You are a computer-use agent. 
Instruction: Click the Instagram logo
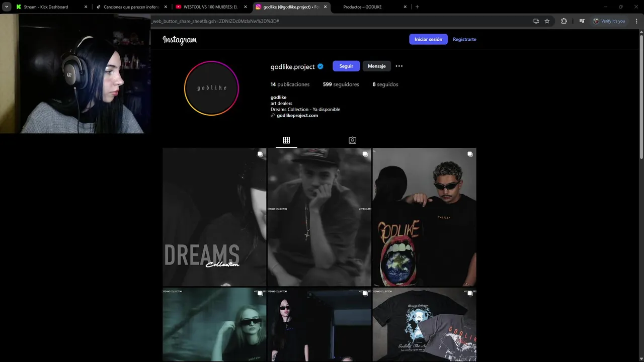coord(180,40)
